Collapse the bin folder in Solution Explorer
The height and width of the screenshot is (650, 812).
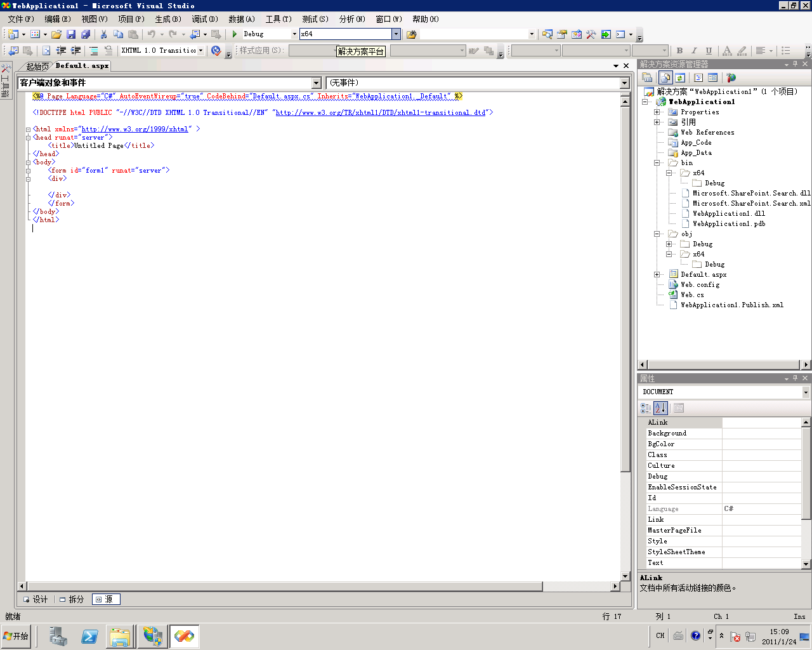tap(657, 162)
